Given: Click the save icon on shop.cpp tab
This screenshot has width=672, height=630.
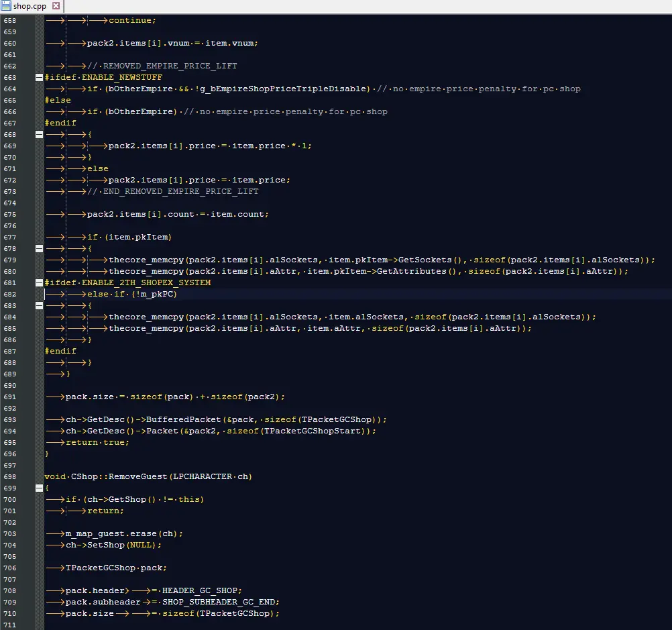Looking at the screenshot, I should [6, 6].
